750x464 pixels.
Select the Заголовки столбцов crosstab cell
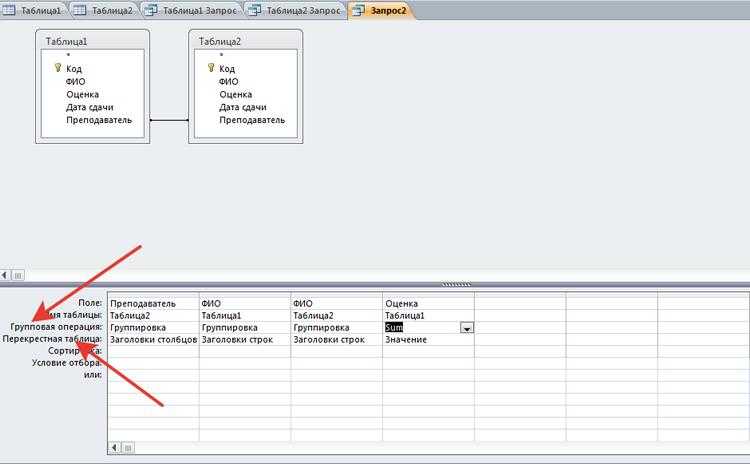(x=152, y=340)
